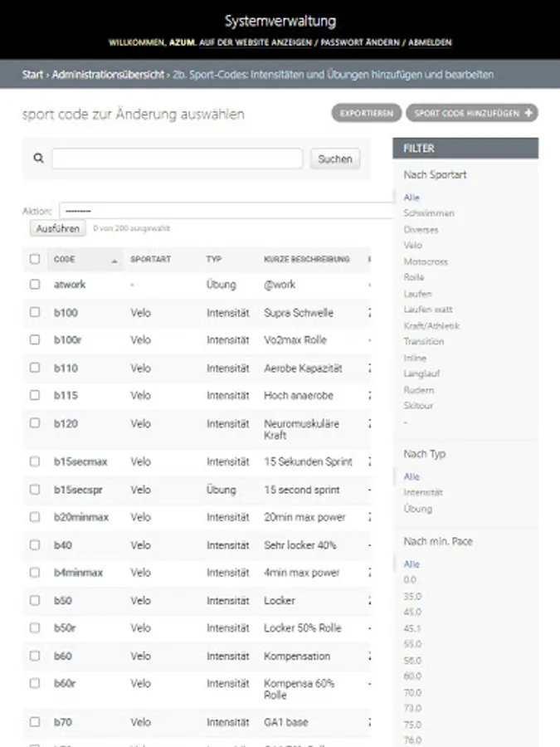Open the Aktion dropdown

click(x=224, y=211)
